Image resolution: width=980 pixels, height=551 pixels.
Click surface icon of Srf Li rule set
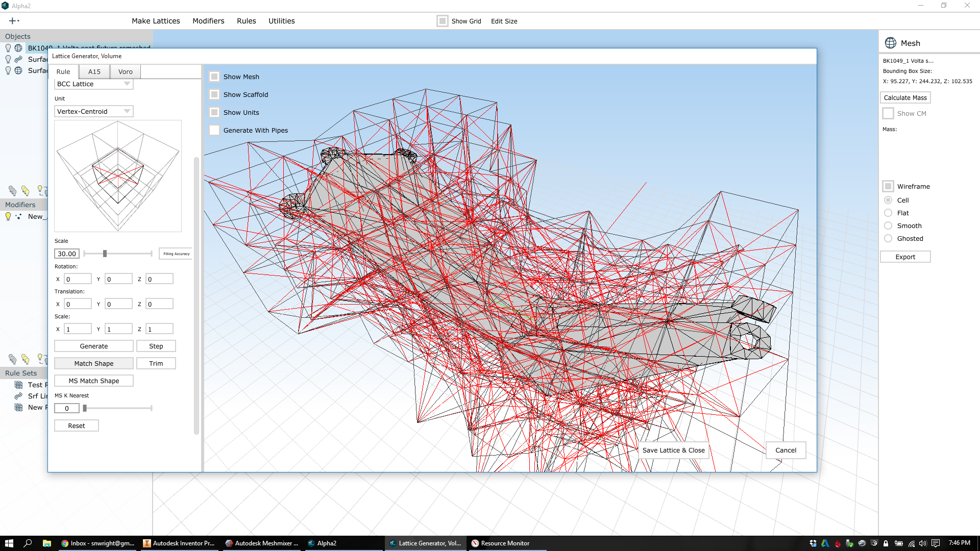(18, 396)
